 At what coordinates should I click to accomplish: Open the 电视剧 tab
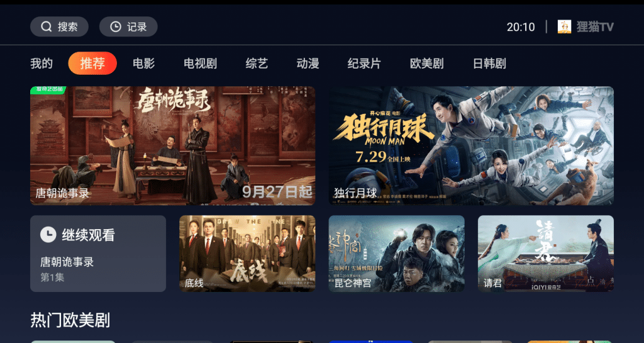click(x=200, y=64)
